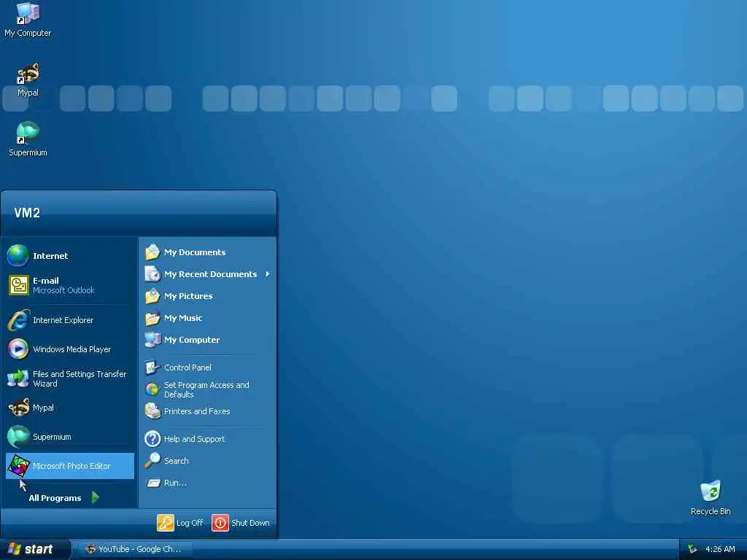
Task: Click the VM2 user name header
Action: 27,212
